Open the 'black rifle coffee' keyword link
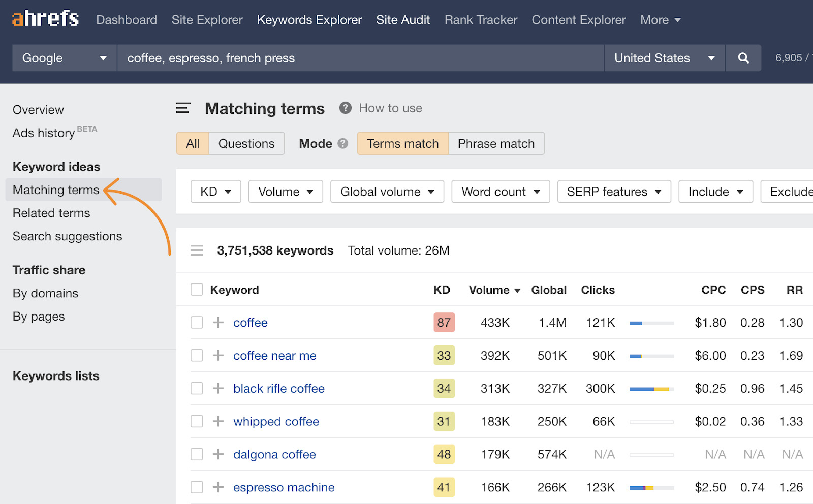Screen dimensions: 813x504 pyautogui.click(x=278, y=389)
